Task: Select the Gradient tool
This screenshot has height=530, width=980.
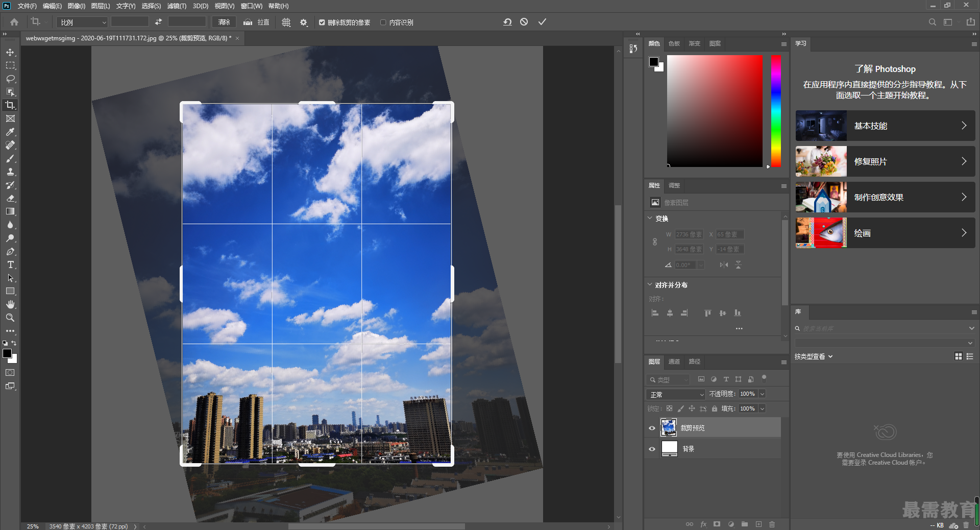Action: [x=10, y=211]
